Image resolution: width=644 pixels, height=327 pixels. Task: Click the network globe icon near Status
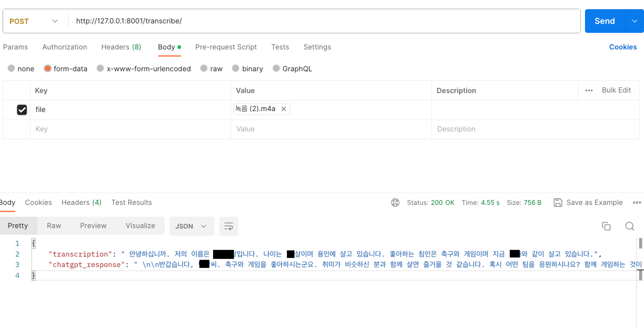click(395, 203)
